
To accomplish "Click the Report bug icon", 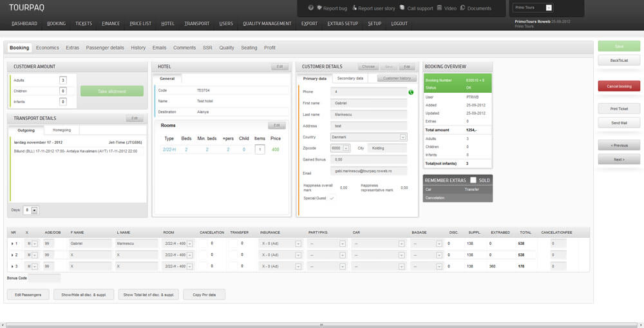I will pyautogui.click(x=319, y=8).
